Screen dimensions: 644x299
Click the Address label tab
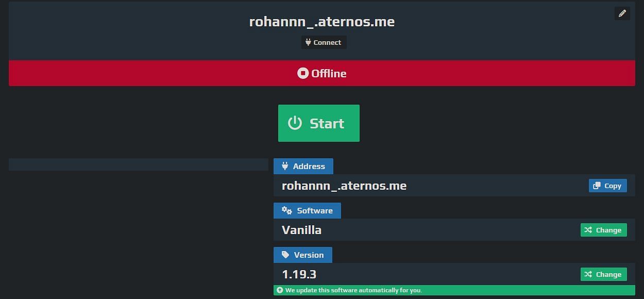click(x=303, y=167)
